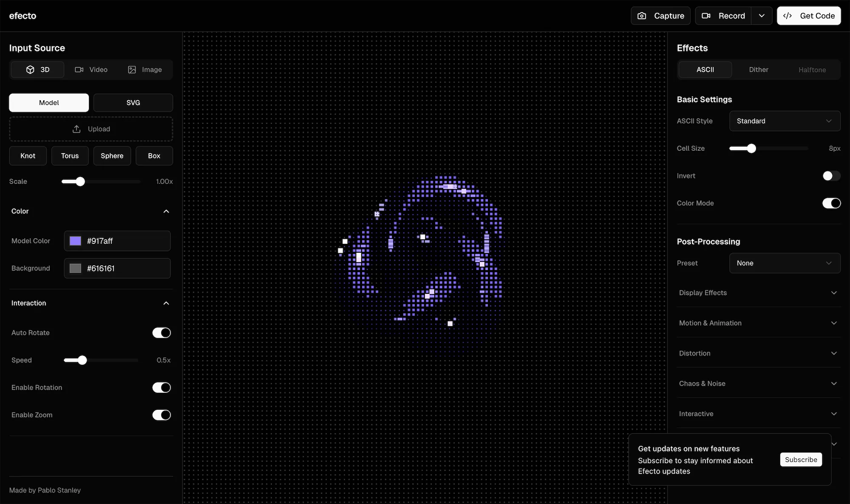Load the Torus preset model
Image resolution: width=850 pixels, height=504 pixels.
click(70, 156)
